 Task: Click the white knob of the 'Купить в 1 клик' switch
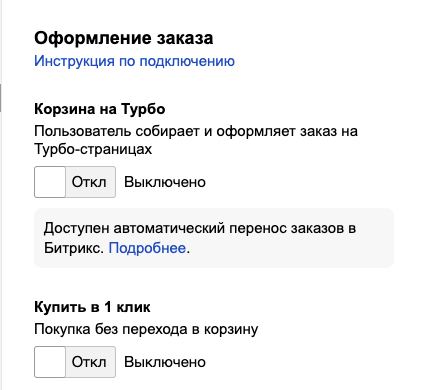click(x=50, y=362)
